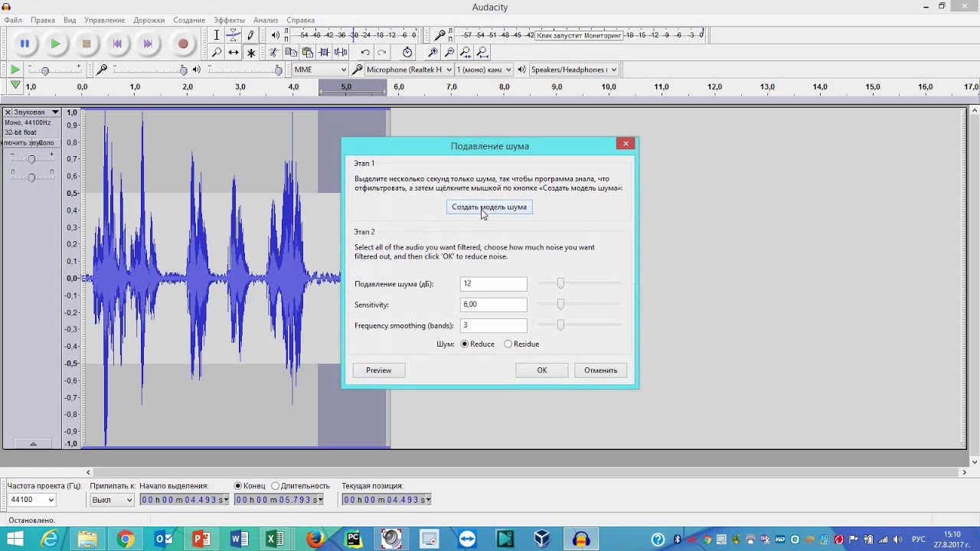Open the project rate 44100 dropdown
Screen dimensions: 980x551
coord(31,500)
